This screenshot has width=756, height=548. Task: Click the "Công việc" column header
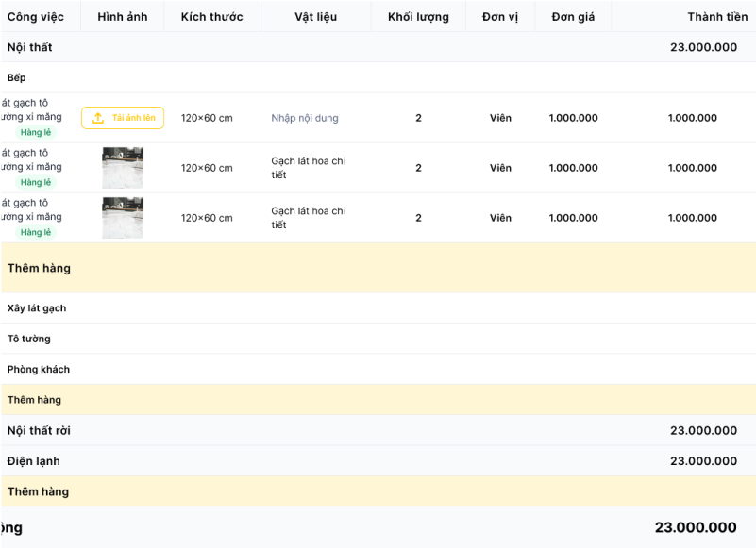point(38,16)
